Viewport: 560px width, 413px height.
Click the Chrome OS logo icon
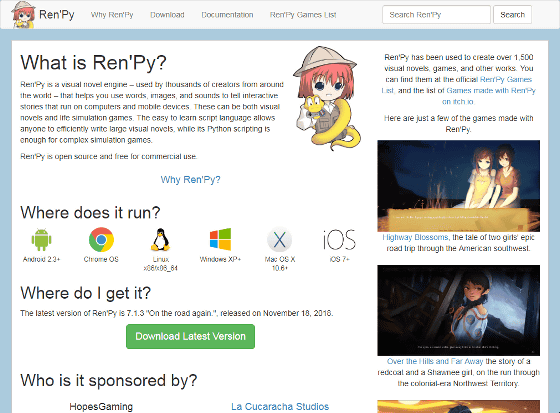click(x=101, y=239)
